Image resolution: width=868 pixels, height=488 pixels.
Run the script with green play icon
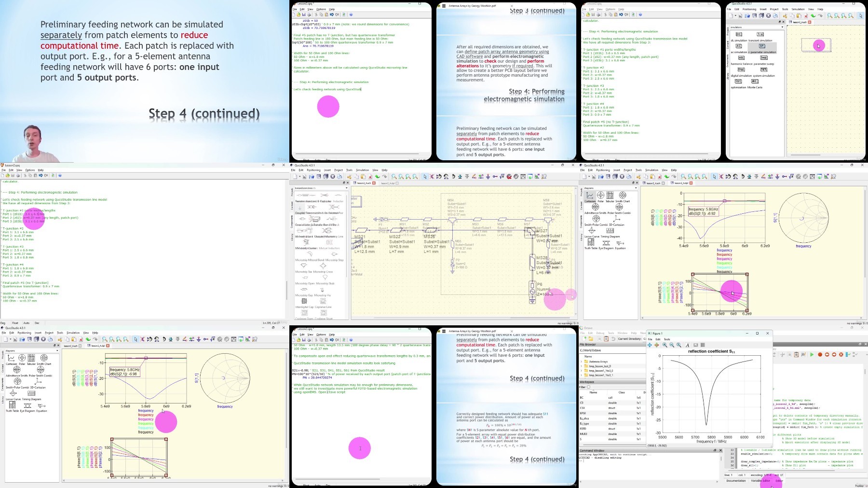(812, 354)
